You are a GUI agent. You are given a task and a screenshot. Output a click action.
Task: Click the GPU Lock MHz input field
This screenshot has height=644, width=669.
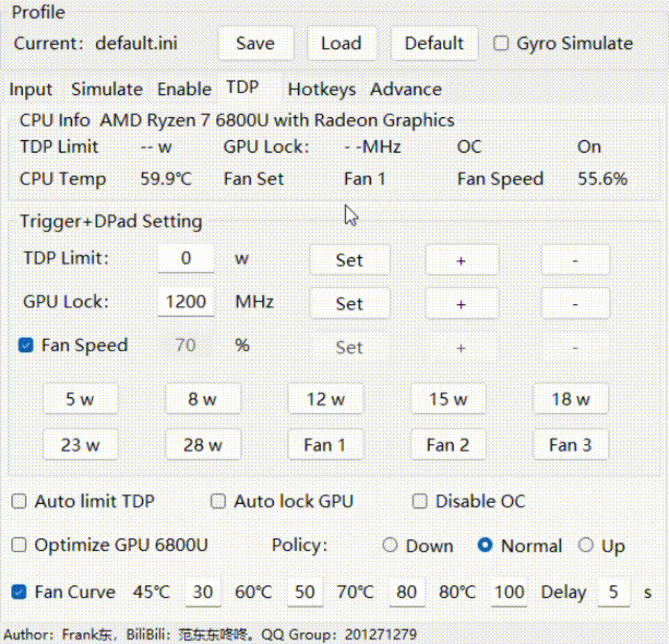[x=186, y=302]
